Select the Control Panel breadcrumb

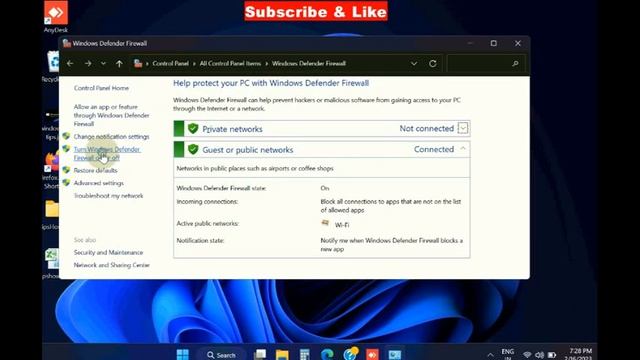(x=171, y=64)
